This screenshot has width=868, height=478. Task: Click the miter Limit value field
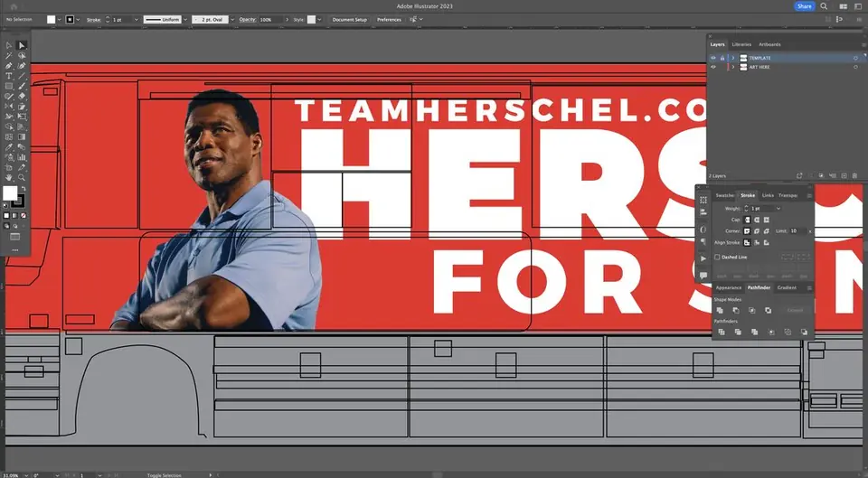798,230
